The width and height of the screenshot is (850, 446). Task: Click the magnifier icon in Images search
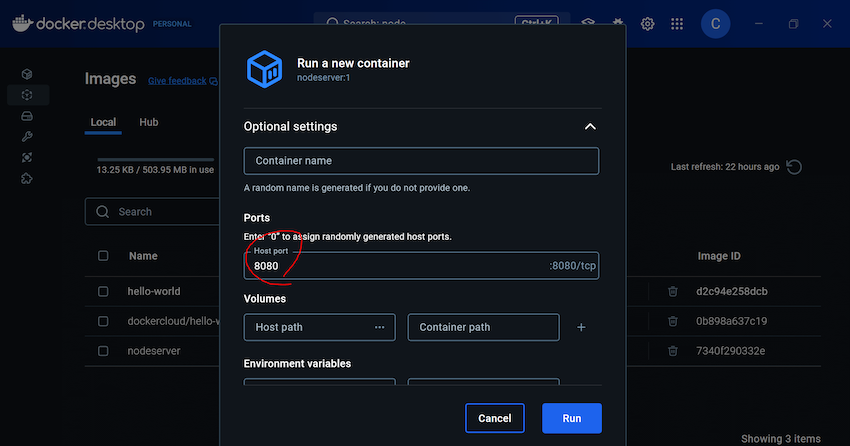[102, 211]
